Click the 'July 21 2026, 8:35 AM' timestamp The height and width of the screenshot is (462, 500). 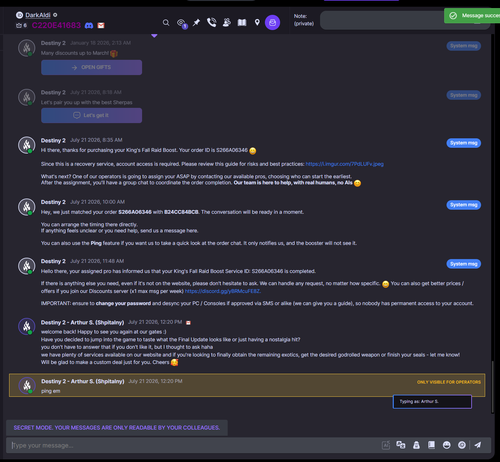coord(96,140)
